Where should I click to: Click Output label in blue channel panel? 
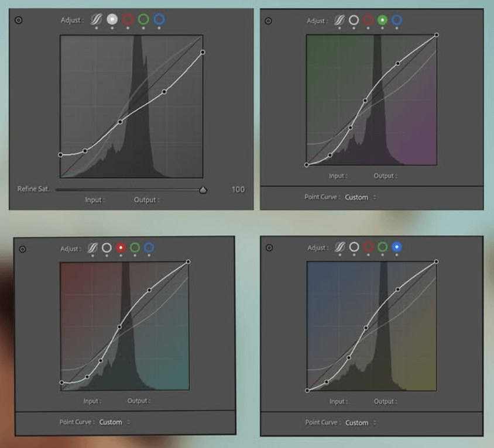(385, 401)
